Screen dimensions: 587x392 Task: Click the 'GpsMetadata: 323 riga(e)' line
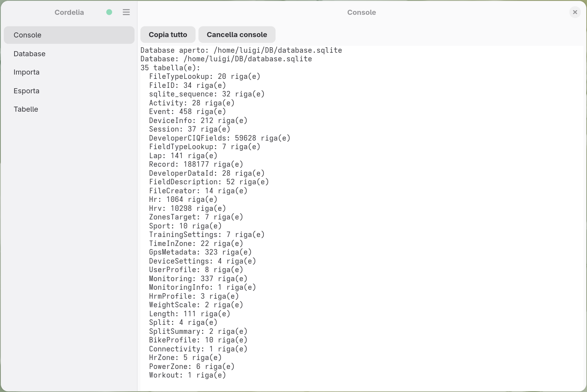tap(200, 252)
